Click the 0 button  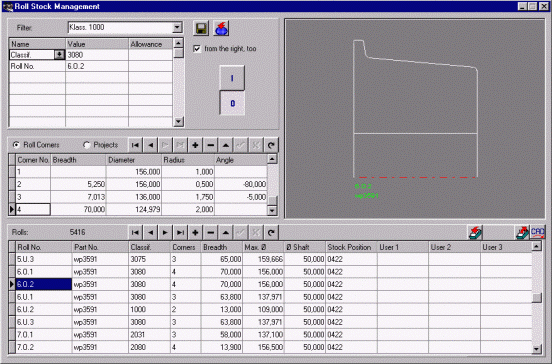pyautogui.click(x=232, y=103)
